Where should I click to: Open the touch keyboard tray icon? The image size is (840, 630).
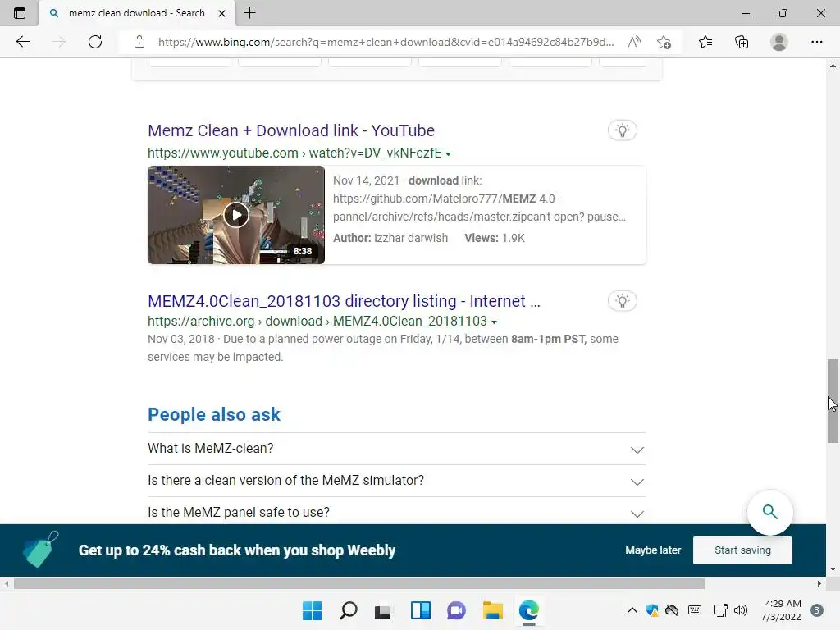coord(695,610)
